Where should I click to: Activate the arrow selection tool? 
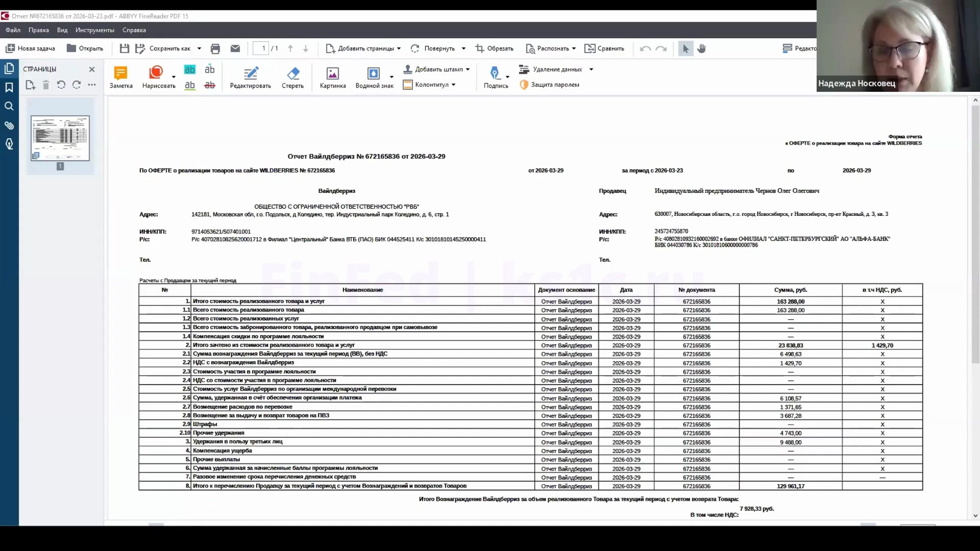coord(685,48)
